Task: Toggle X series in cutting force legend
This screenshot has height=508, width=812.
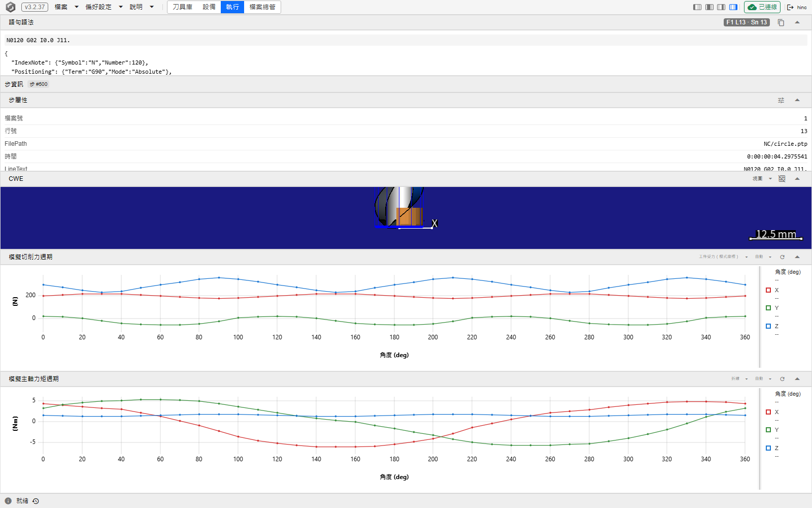Action: [x=772, y=290]
